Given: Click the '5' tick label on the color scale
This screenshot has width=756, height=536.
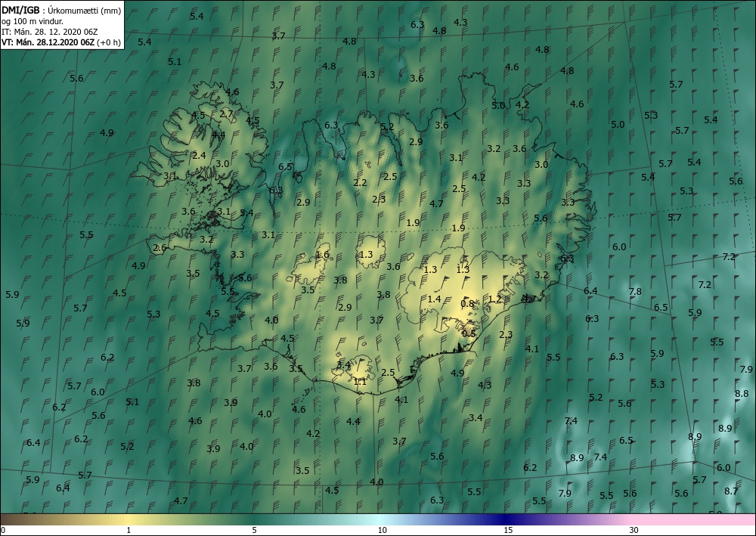Looking at the screenshot, I should pos(254,530).
